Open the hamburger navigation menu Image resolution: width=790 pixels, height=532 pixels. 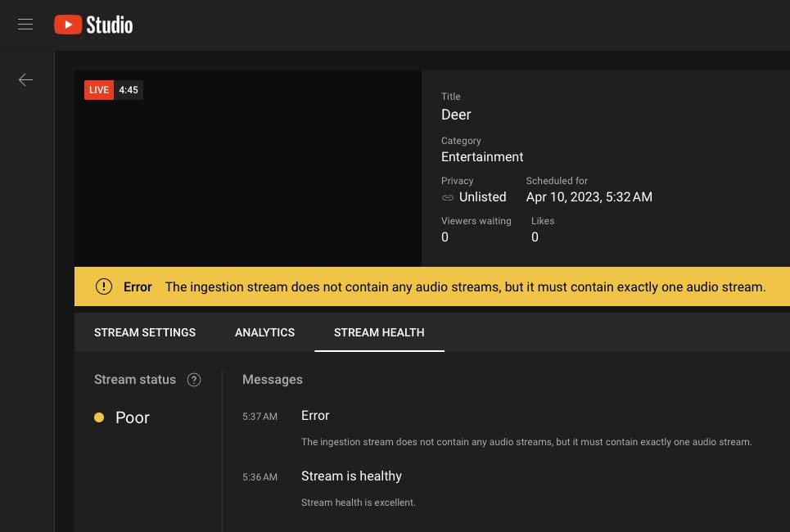pos(25,25)
